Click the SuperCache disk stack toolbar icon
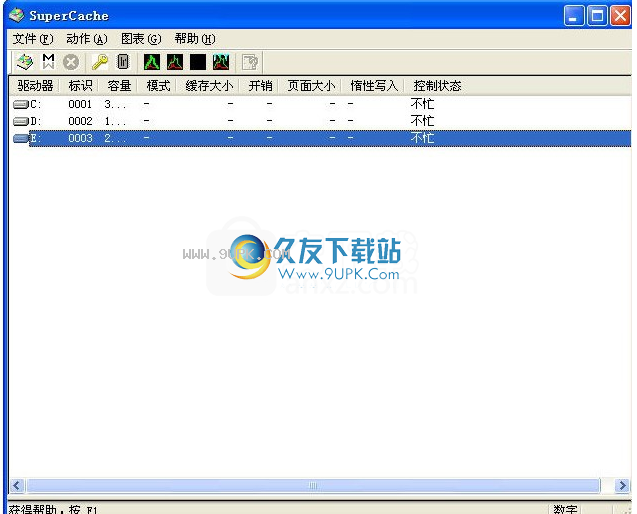 (x=24, y=62)
